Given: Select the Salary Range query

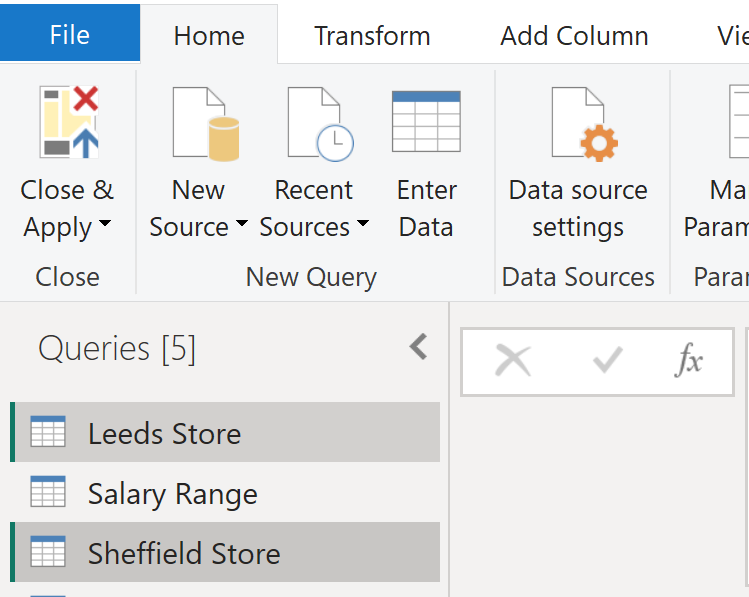Looking at the screenshot, I should pyautogui.click(x=172, y=493).
